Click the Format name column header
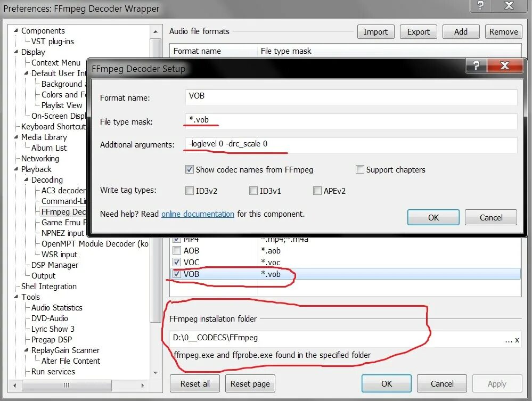The height and width of the screenshot is (401, 532). (214, 51)
